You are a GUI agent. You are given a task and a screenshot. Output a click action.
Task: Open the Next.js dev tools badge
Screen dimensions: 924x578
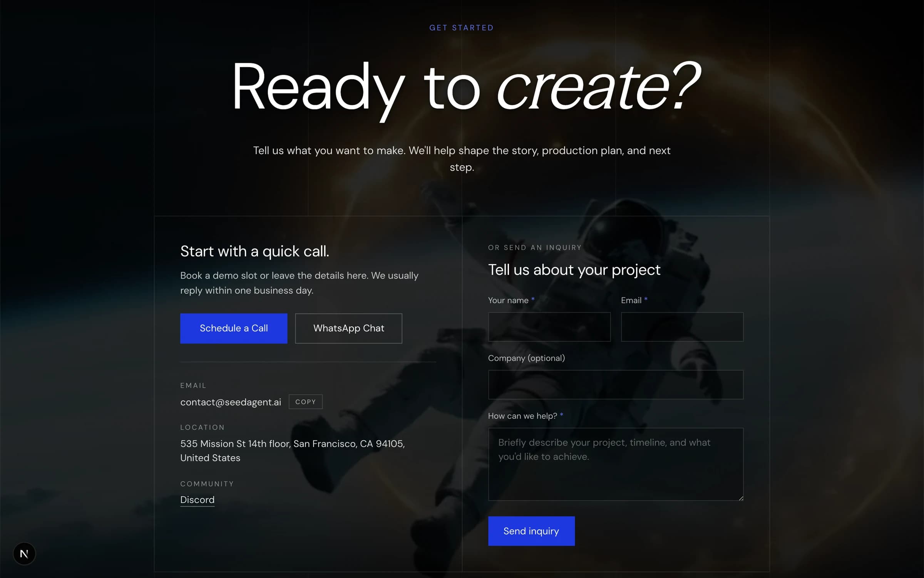pos(24,554)
